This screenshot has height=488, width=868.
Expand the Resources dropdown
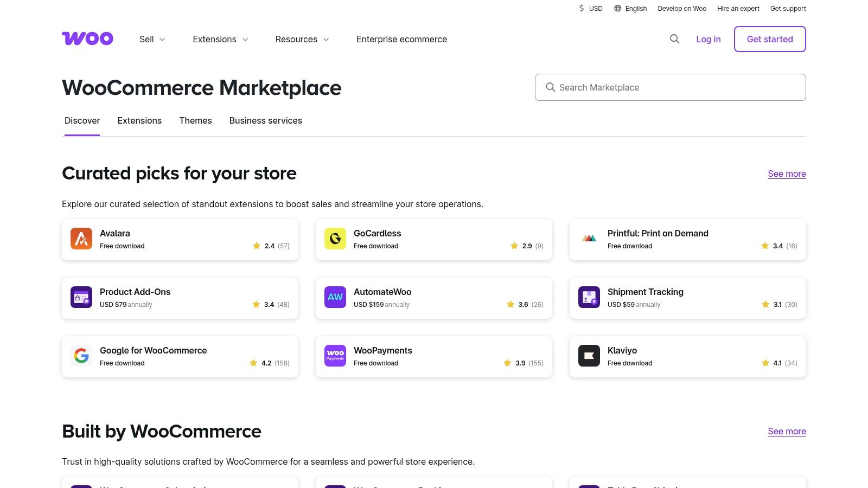point(302,39)
